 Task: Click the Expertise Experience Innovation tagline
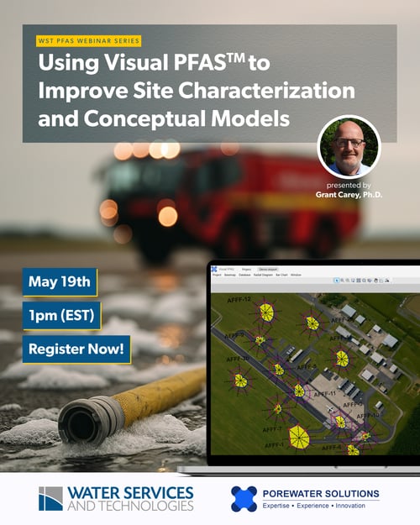314,506
